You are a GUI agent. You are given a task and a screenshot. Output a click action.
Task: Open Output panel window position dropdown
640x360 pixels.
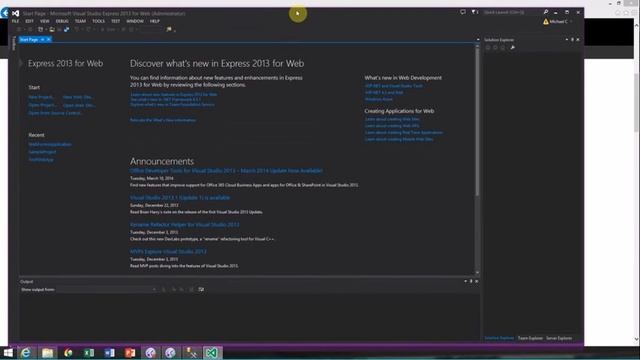[465, 281]
